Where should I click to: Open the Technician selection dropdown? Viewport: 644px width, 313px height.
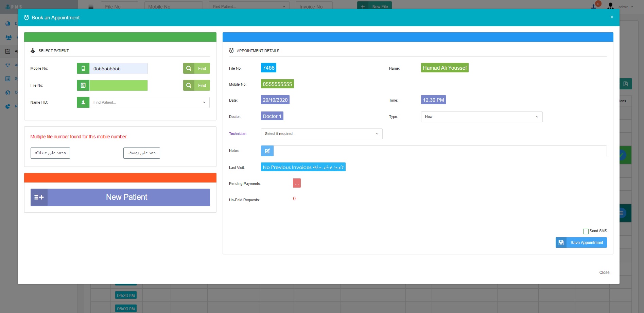321,134
